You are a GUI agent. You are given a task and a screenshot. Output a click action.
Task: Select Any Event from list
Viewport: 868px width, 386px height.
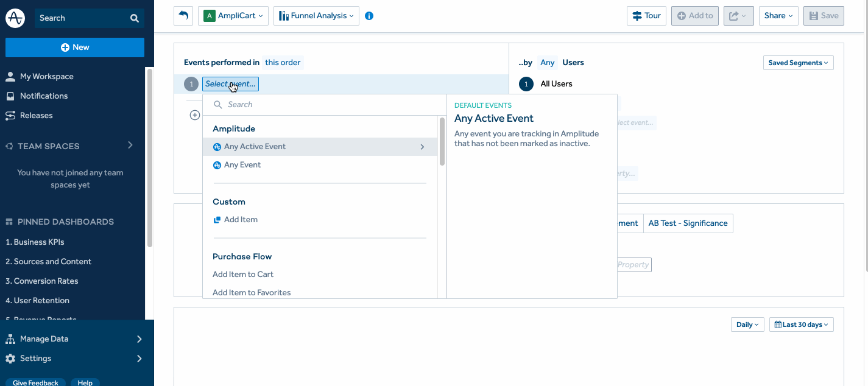[x=320, y=165]
